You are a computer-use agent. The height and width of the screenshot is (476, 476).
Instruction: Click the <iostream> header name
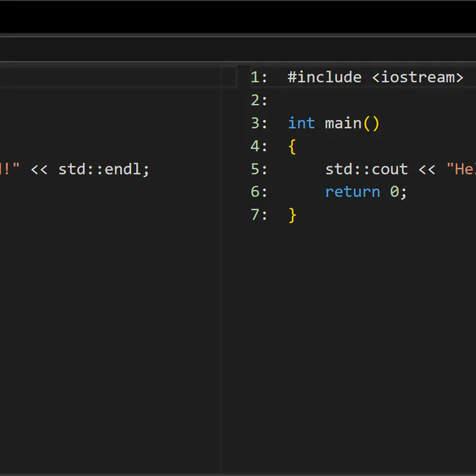coord(417,77)
